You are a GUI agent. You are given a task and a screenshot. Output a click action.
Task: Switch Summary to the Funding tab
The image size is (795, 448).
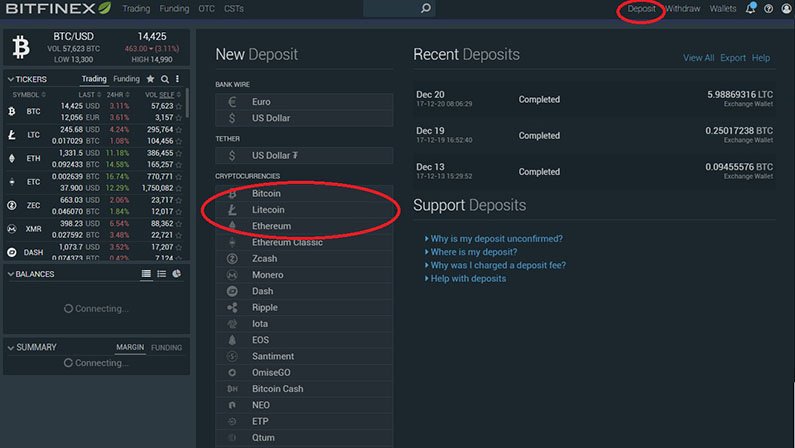(166, 347)
